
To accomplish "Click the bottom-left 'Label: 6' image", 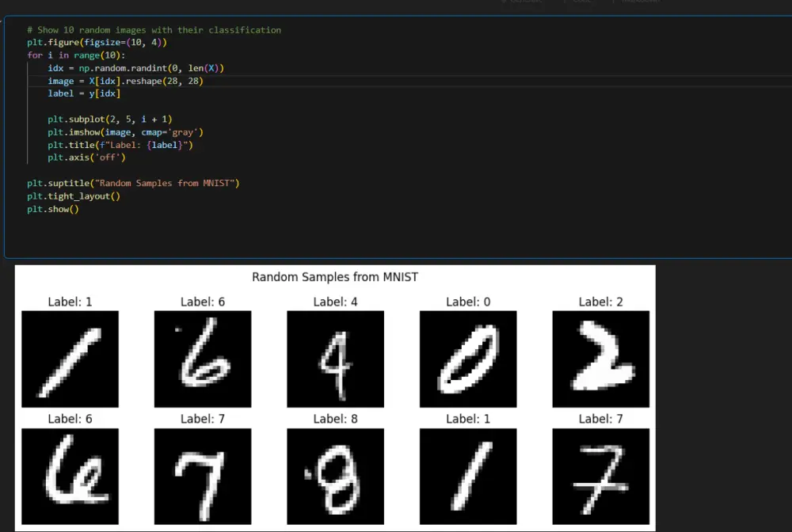I will (x=70, y=476).
